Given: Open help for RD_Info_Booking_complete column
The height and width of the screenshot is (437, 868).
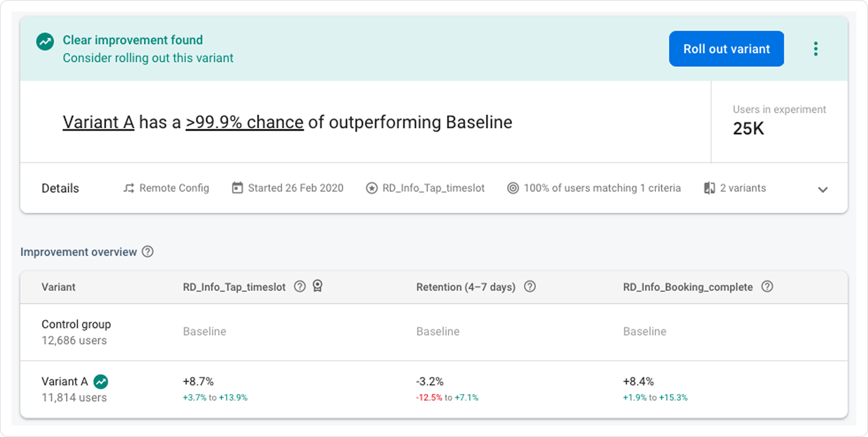Looking at the screenshot, I should (x=767, y=287).
